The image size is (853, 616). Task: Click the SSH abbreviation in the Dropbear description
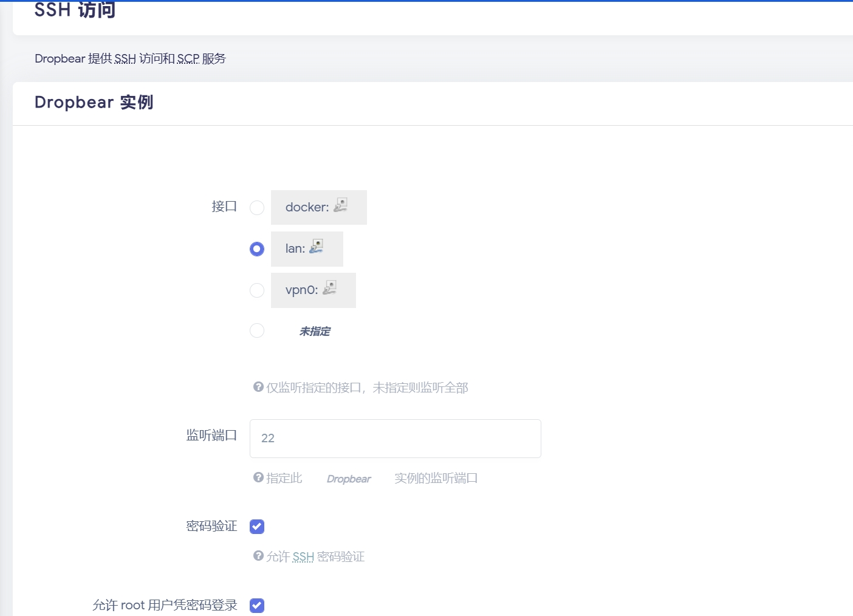(125, 59)
